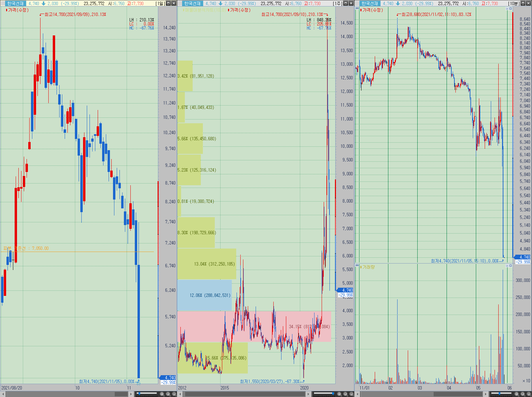Close the [10분] chart window
Image resolution: width=532 pixels, height=397 pixels.
click(x=529, y=3)
